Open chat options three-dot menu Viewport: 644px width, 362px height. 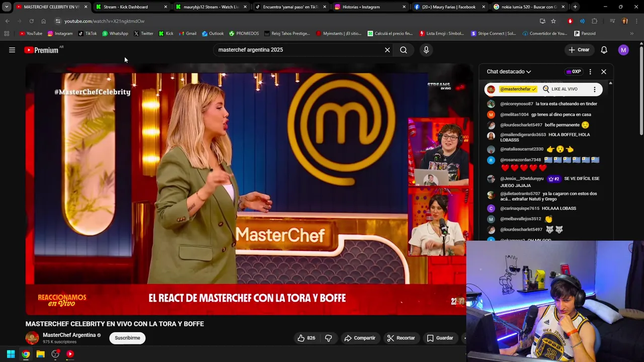click(590, 71)
